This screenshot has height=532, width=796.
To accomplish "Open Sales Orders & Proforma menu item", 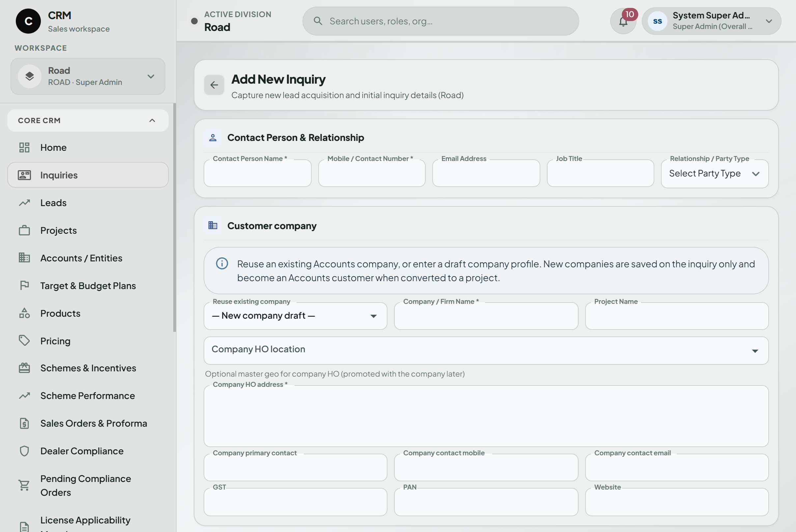I will click(88, 423).
